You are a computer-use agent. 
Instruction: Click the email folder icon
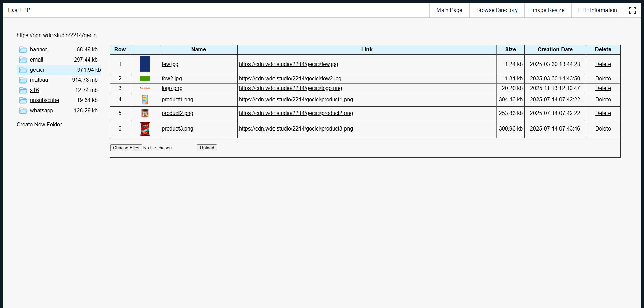click(23, 60)
